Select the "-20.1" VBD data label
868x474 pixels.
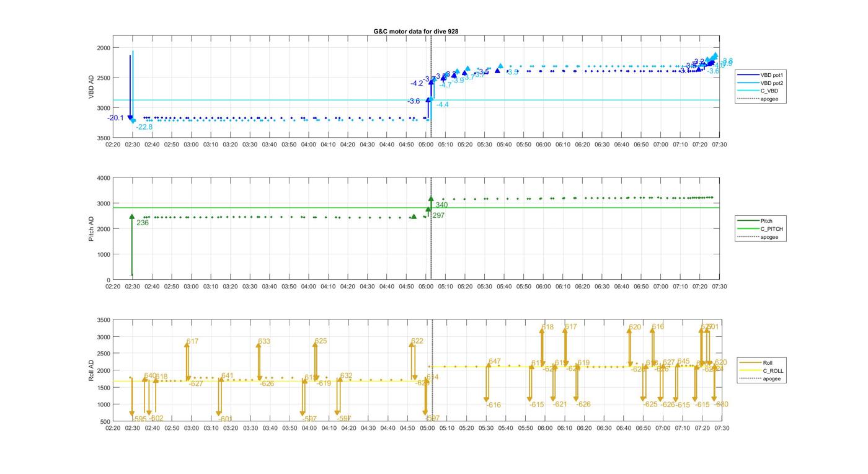point(115,118)
